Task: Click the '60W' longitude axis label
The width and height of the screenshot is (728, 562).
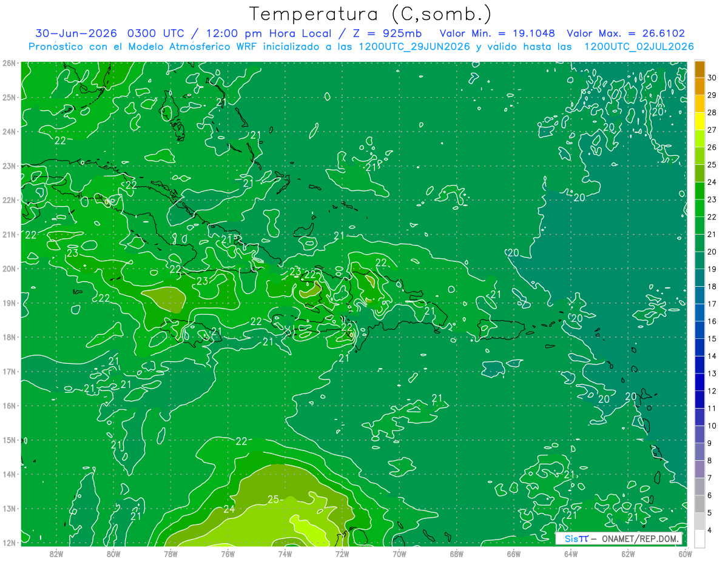Action: (x=684, y=554)
